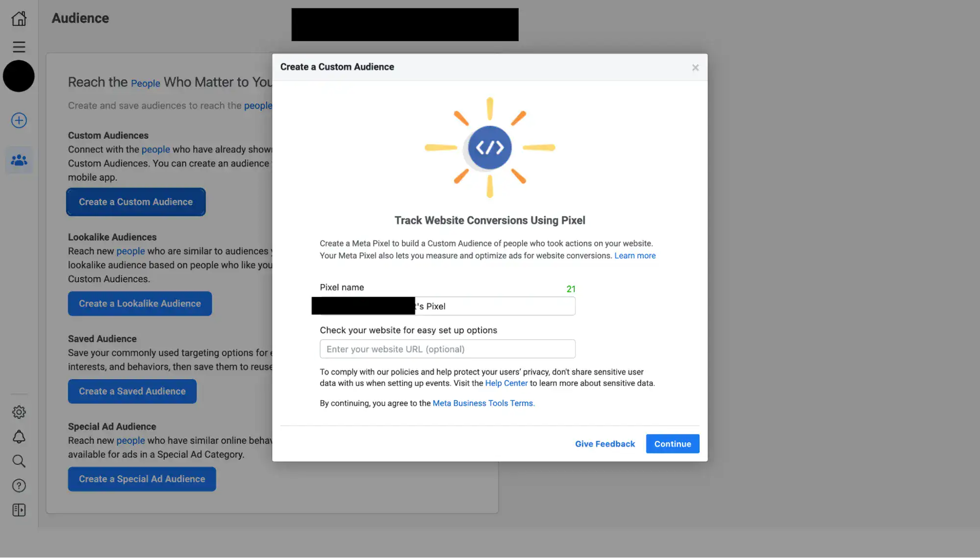Close the Create a Custom Audience dialog
980x558 pixels.
pos(695,68)
